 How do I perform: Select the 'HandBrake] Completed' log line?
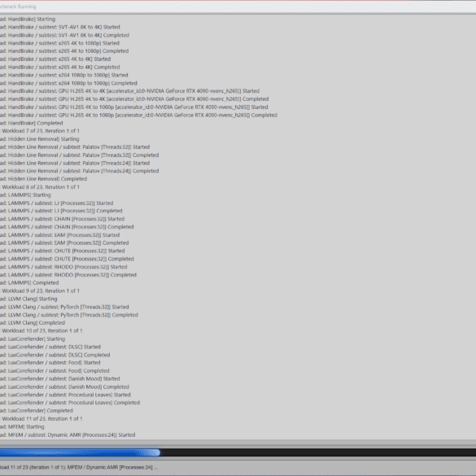(32, 123)
